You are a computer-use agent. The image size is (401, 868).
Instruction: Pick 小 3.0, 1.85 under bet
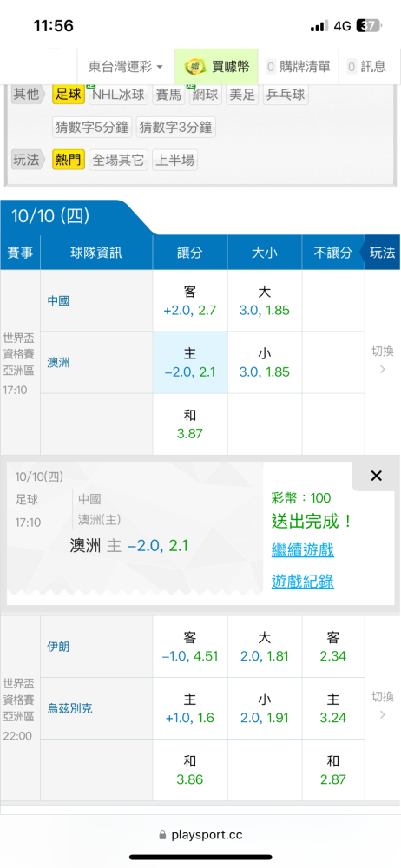(x=264, y=363)
